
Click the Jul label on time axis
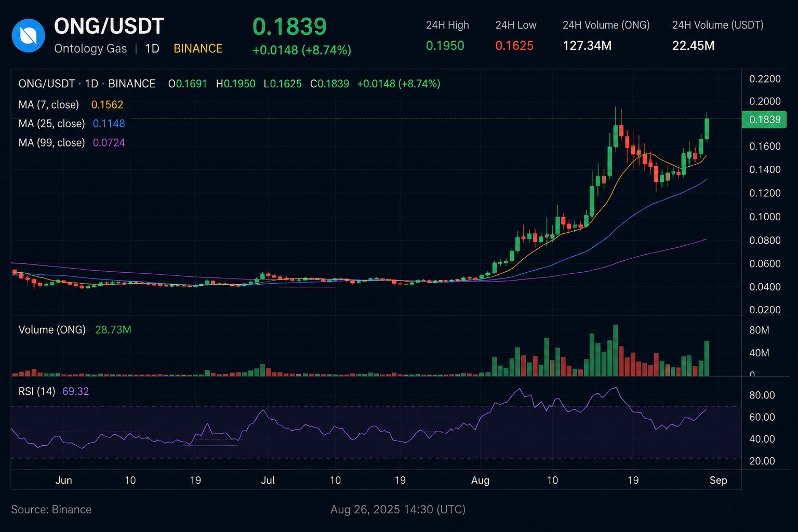click(268, 481)
